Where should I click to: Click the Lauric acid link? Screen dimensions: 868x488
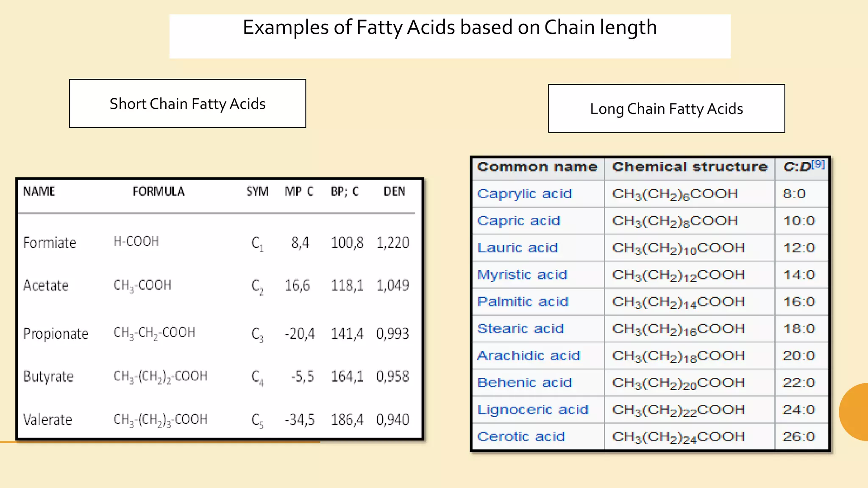pos(517,247)
